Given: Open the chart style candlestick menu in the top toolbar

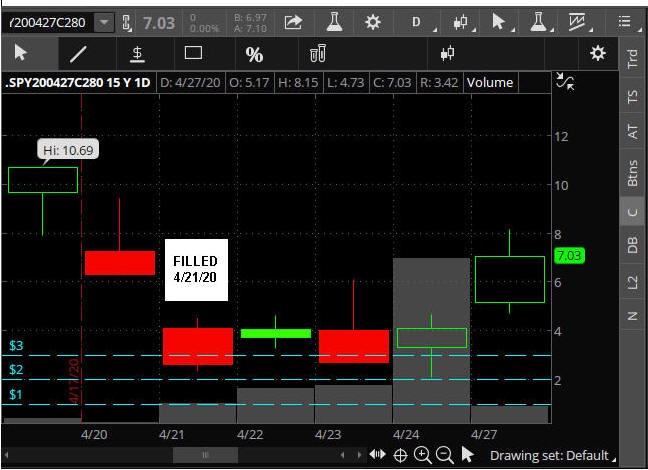Looking at the screenshot, I should (x=462, y=22).
